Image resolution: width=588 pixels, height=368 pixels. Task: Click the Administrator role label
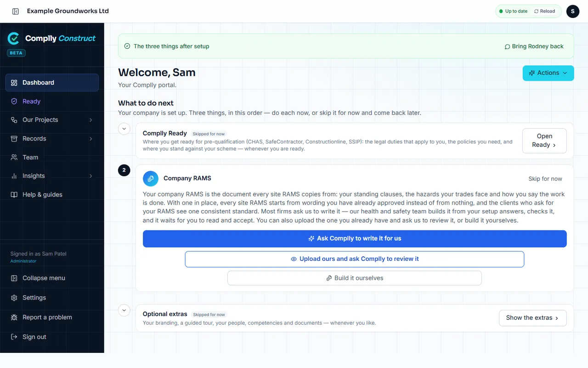[23, 261]
